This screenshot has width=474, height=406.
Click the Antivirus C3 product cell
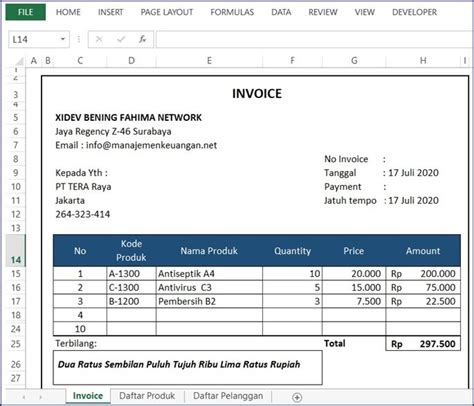coord(209,288)
